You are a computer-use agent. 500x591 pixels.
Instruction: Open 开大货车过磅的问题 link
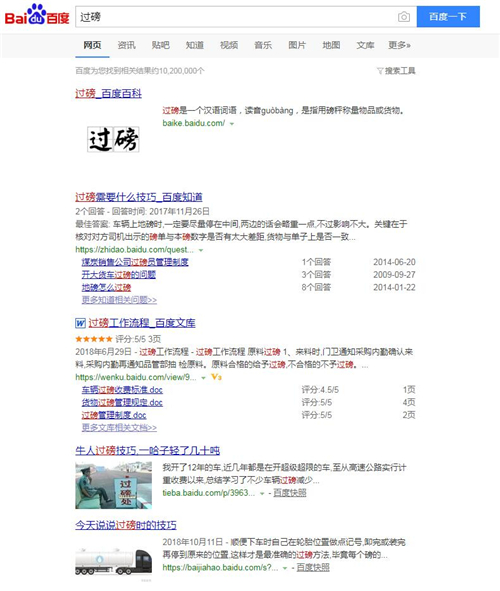tap(119, 275)
